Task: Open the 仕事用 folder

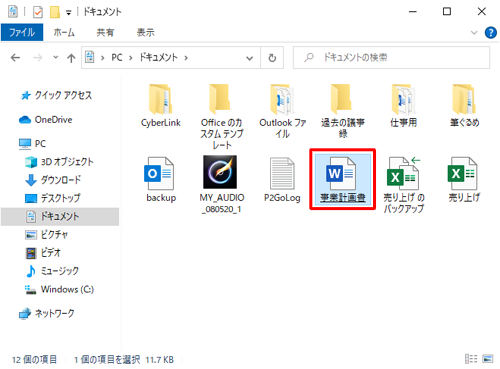Action: 403,106
